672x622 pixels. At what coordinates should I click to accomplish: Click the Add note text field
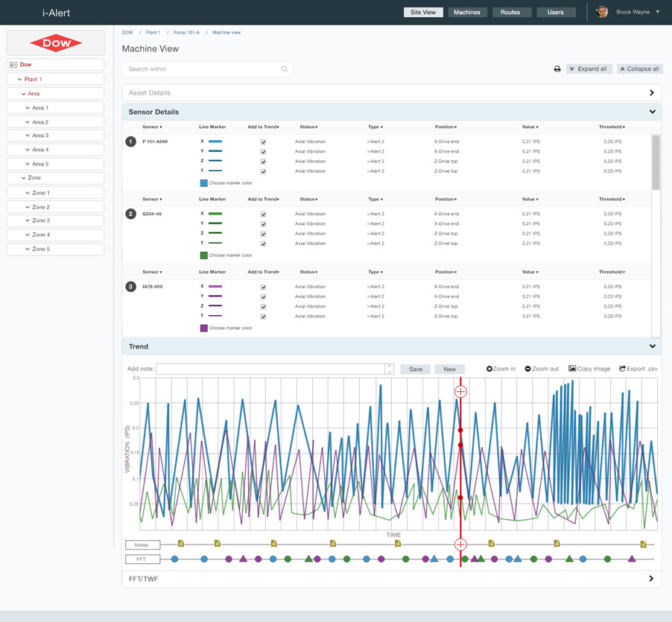pos(271,369)
